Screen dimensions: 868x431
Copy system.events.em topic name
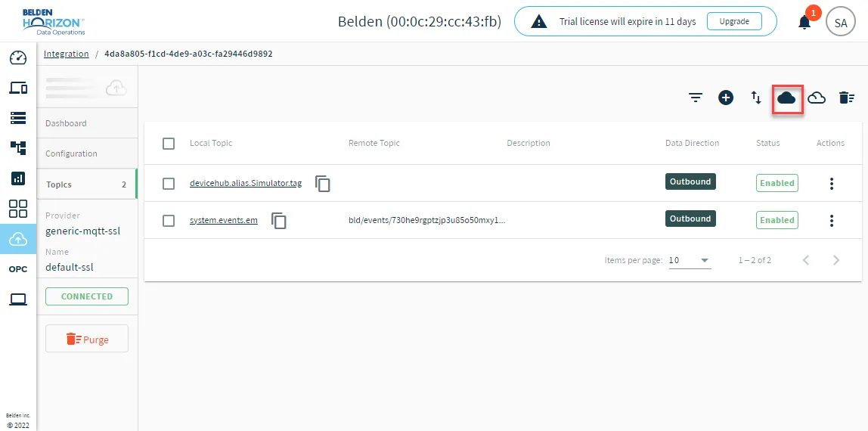coord(279,220)
